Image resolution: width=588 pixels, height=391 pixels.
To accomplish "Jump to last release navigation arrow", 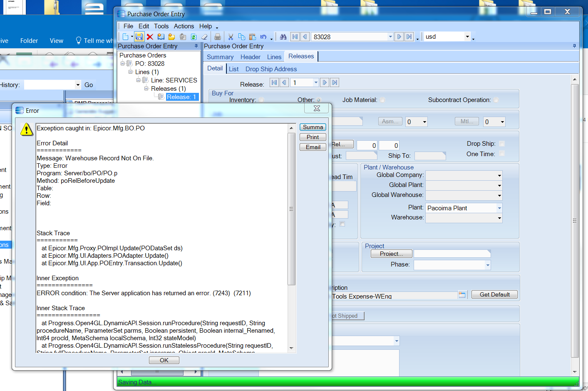I will click(335, 82).
